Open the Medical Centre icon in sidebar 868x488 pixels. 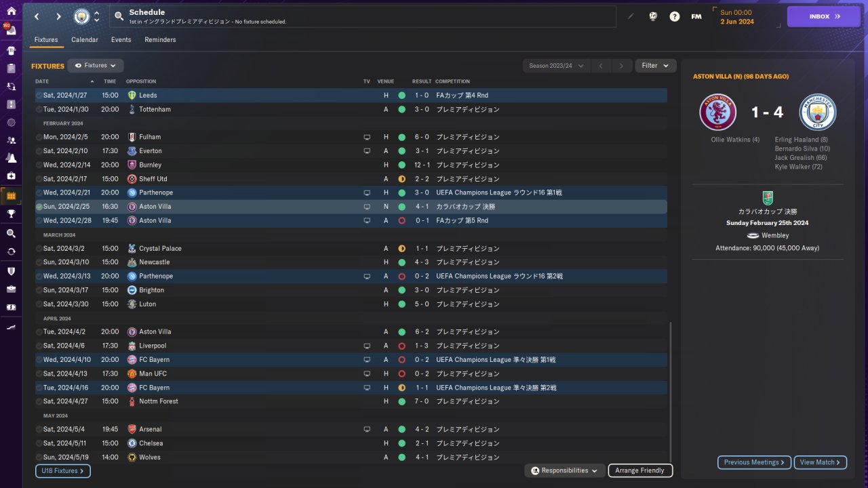[11, 176]
